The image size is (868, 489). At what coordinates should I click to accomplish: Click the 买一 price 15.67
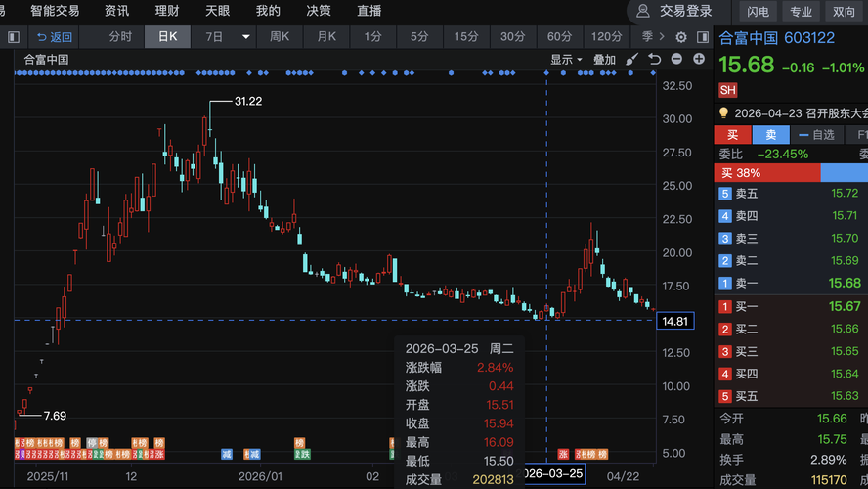[845, 306]
